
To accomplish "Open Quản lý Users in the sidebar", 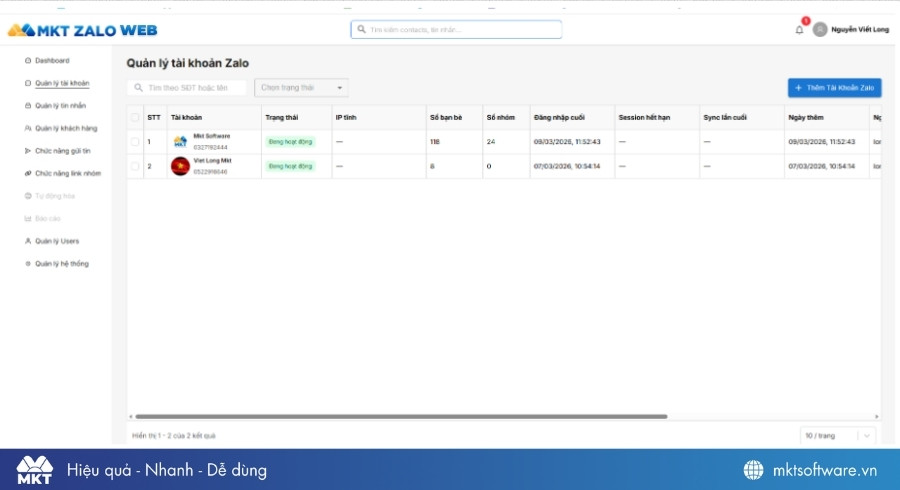I will pyautogui.click(x=57, y=241).
